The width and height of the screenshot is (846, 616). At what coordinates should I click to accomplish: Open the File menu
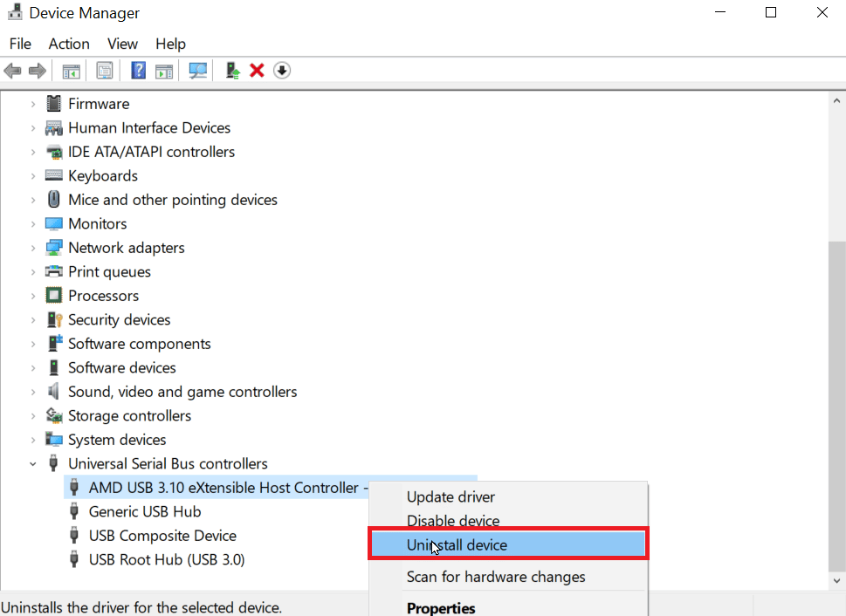click(x=20, y=44)
